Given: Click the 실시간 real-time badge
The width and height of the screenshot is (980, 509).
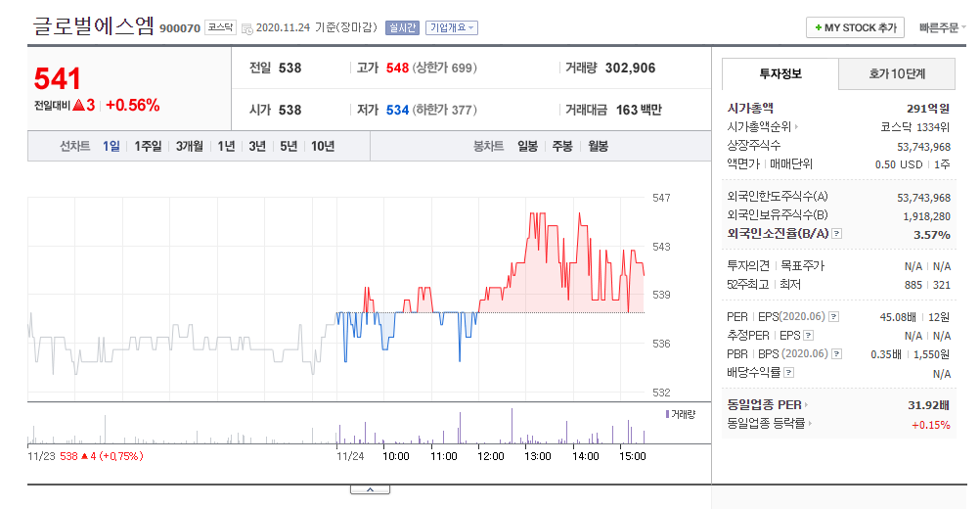Looking at the screenshot, I should click(x=402, y=28).
